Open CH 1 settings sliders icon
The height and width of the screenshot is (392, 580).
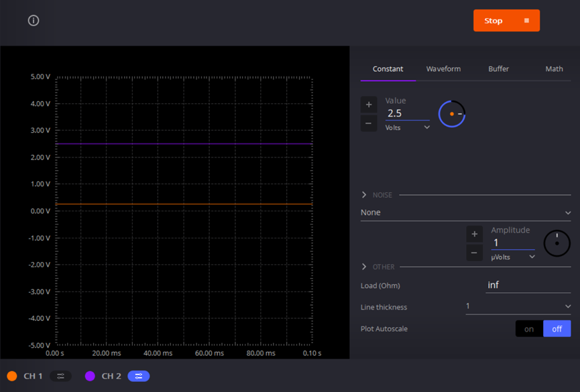pos(60,376)
